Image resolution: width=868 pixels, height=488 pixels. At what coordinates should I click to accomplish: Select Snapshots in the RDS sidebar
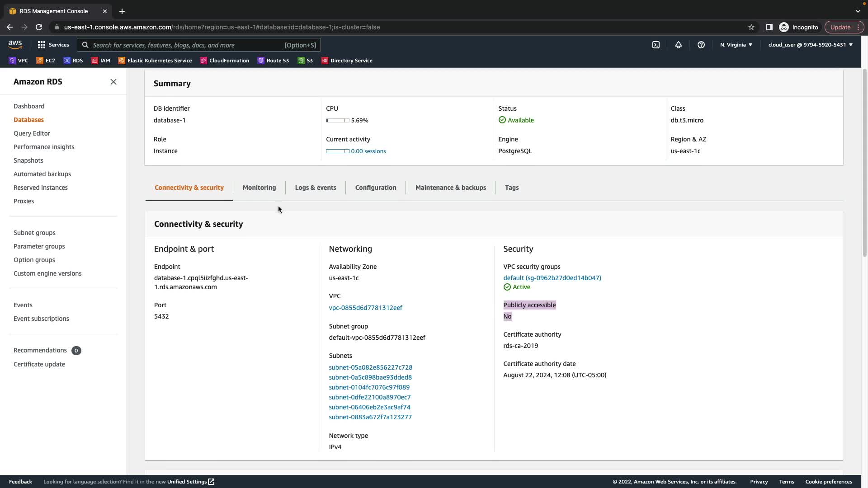pyautogui.click(x=28, y=160)
